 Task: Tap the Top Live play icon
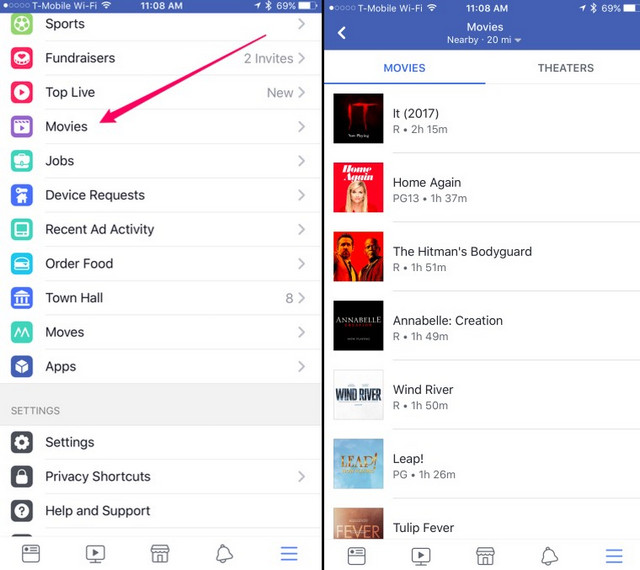(22, 92)
